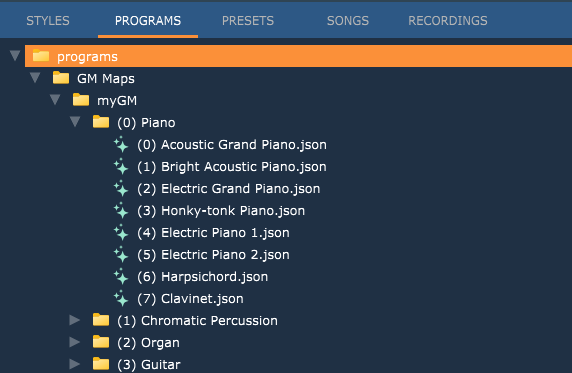The width and height of the screenshot is (572, 373).
Task: Collapse the (0) Piano folder arrow
Action: click(x=75, y=122)
